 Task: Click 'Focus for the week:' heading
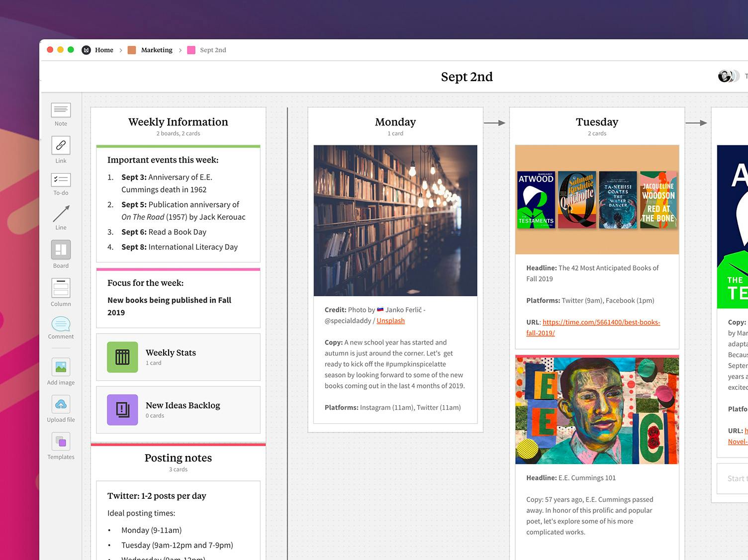[145, 282]
